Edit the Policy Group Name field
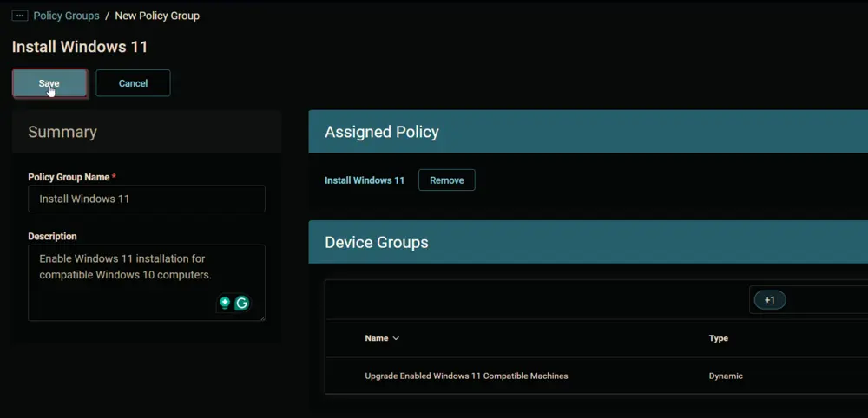This screenshot has height=418, width=868. tap(147, 199)
